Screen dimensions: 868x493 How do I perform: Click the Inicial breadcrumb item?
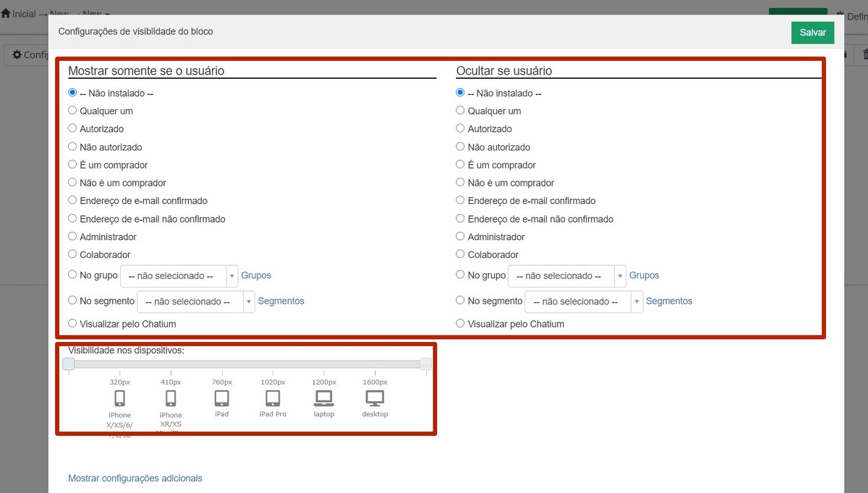tap(23, 14)
